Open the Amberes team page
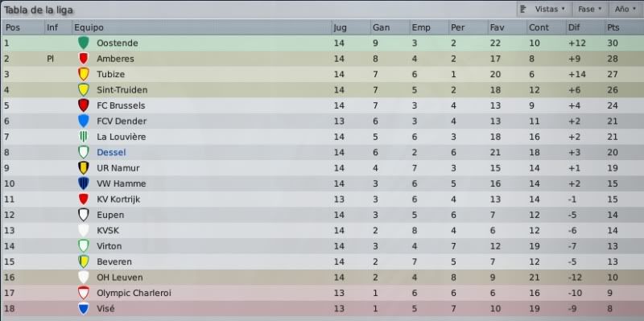The width and height of the screenshot is (644, 321). [x=115, y=59]
